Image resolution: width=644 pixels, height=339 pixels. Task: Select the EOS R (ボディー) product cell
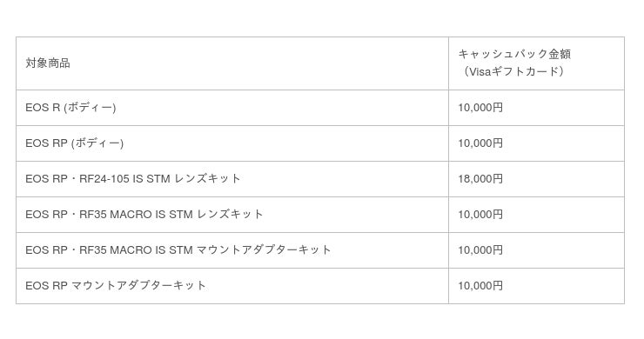(232, 108)
